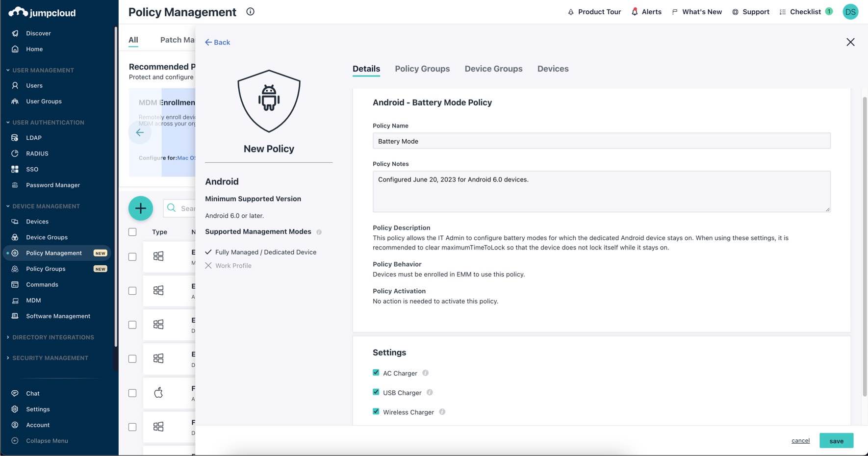Image resolution: width=868 pixels, height=456 pixels.
Task: Click the info icon next to AC Charger
Action: coord(425,373)
